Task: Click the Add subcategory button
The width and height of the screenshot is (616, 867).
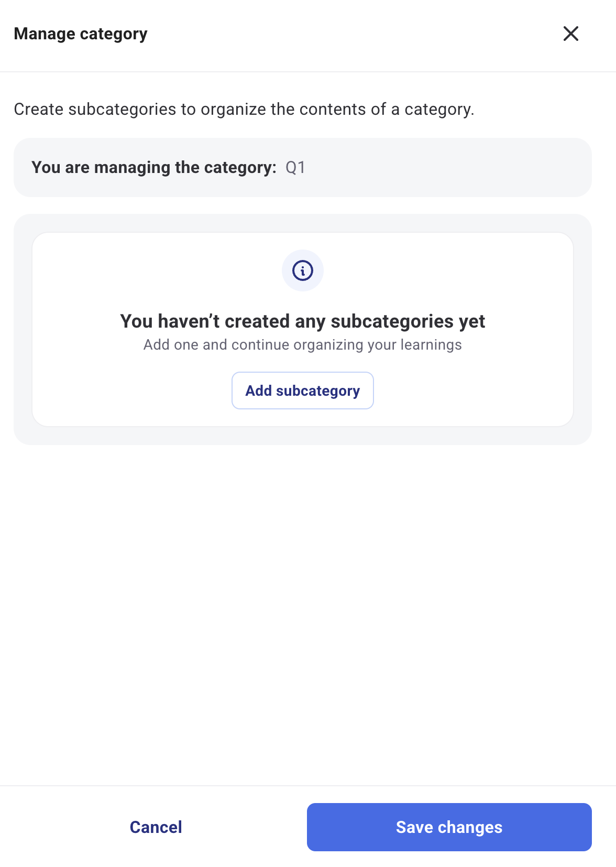Action: click(x=303, y=391)
